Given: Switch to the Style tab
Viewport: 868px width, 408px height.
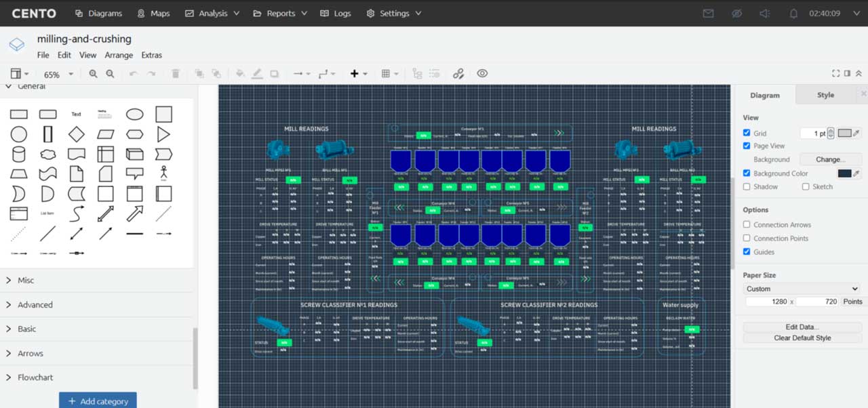Looking at the screenshot, I should [x=825, y=95].
